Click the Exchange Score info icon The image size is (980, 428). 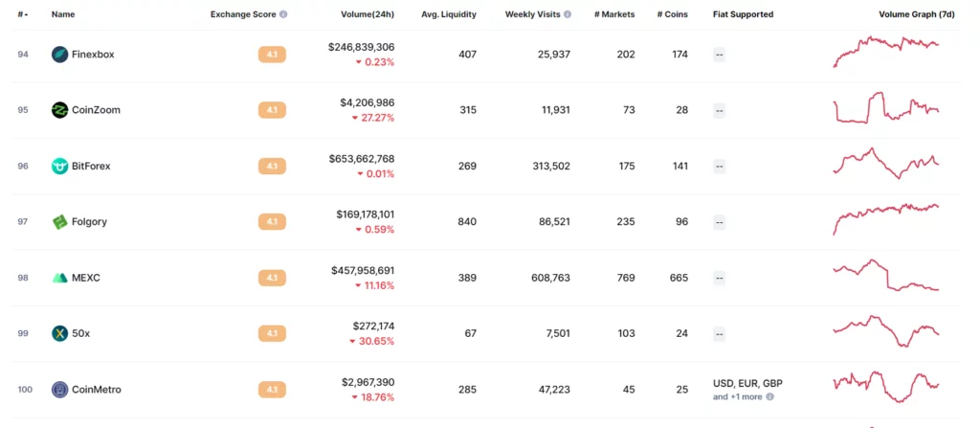pos(283,15)
